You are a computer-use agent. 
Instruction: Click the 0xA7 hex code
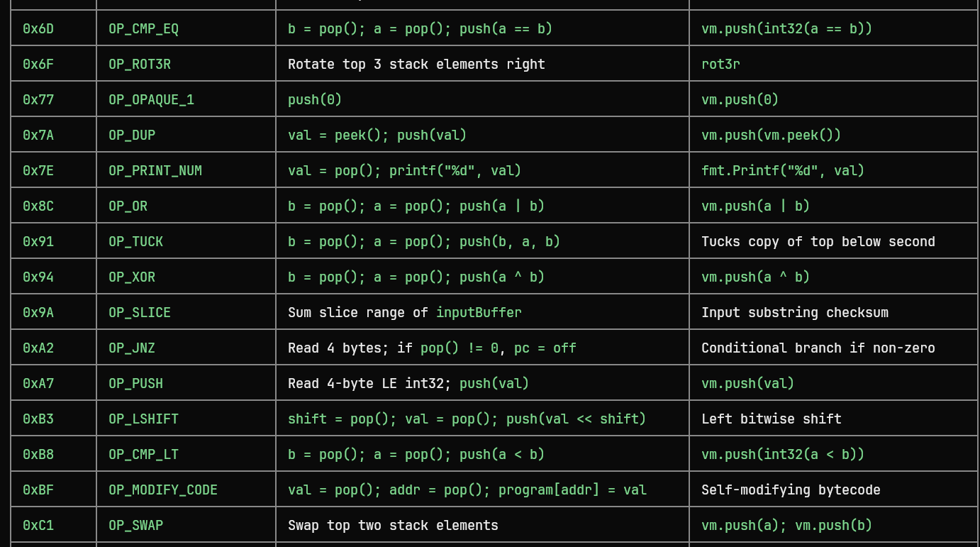(38, 383)
